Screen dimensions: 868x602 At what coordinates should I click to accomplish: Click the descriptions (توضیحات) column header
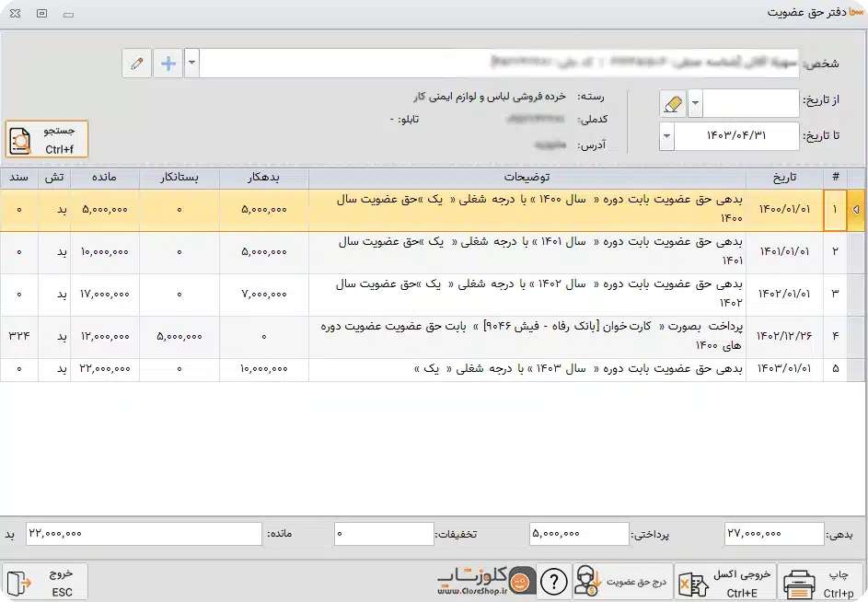[x=527, y=178]
